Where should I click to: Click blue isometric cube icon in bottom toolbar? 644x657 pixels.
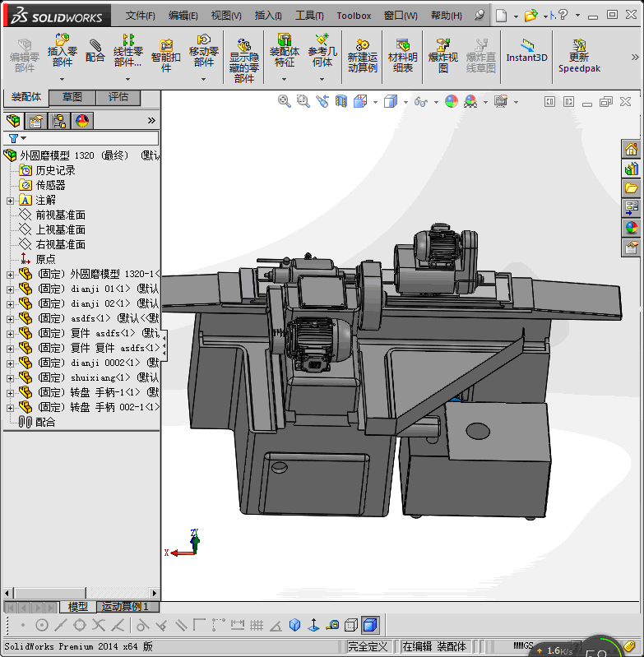[295, 626]
